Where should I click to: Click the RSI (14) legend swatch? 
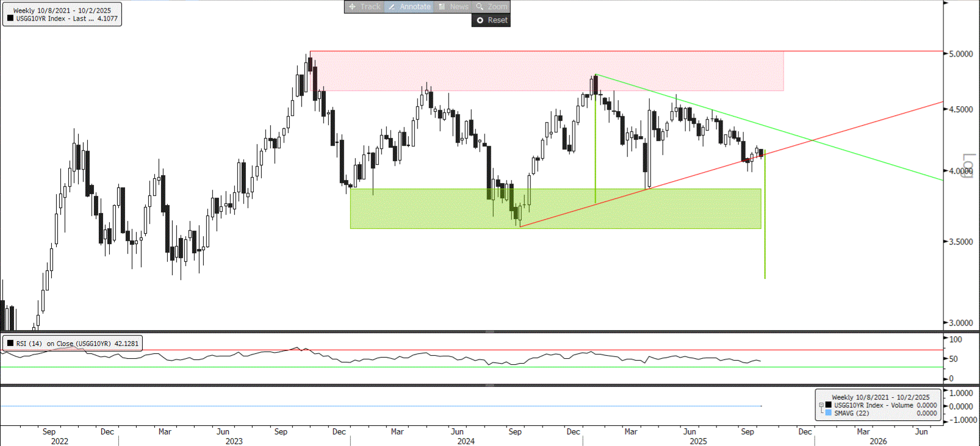tap(10, 343)
